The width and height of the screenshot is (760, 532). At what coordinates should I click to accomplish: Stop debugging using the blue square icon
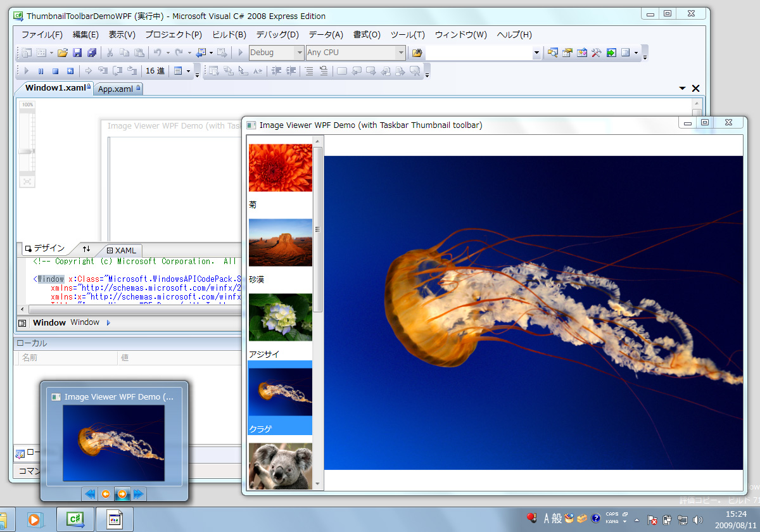[x=55, y=71]
